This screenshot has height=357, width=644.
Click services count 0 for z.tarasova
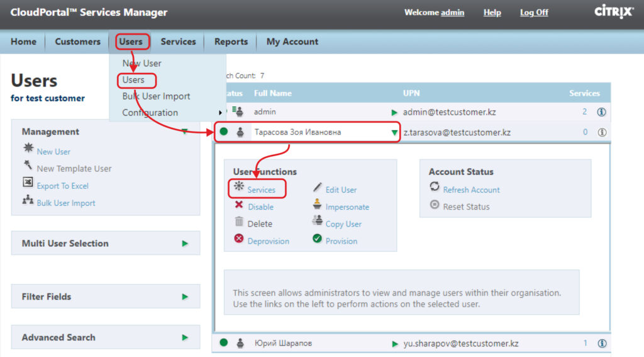586,132
